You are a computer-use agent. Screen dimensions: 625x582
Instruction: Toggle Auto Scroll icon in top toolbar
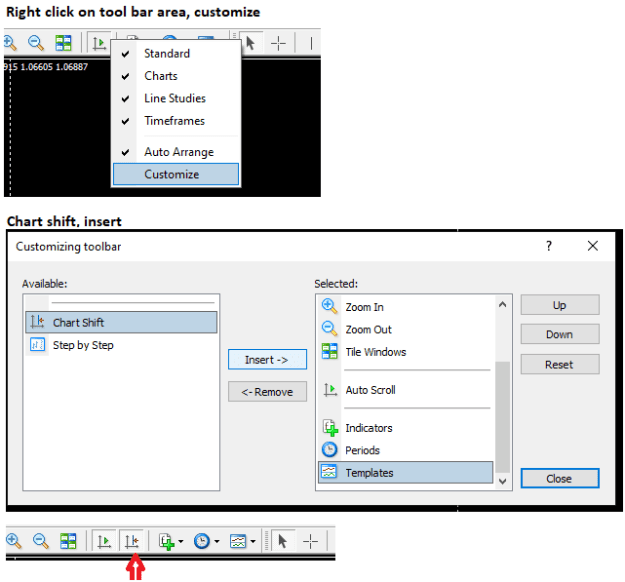point(99,43)
